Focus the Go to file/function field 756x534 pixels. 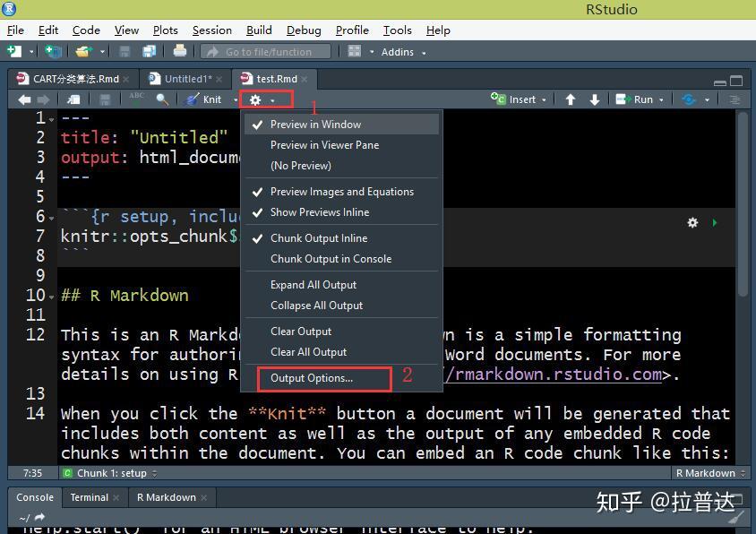(266, 52)
